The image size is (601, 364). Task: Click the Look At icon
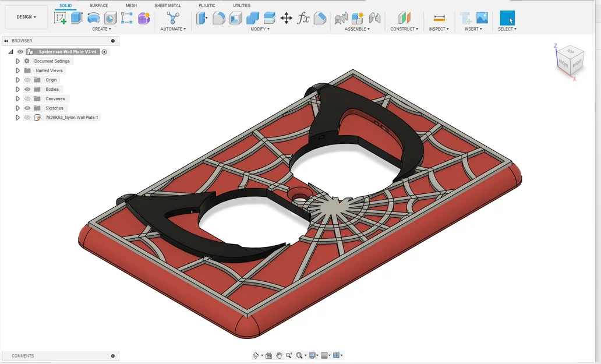(x=268, y=356)
